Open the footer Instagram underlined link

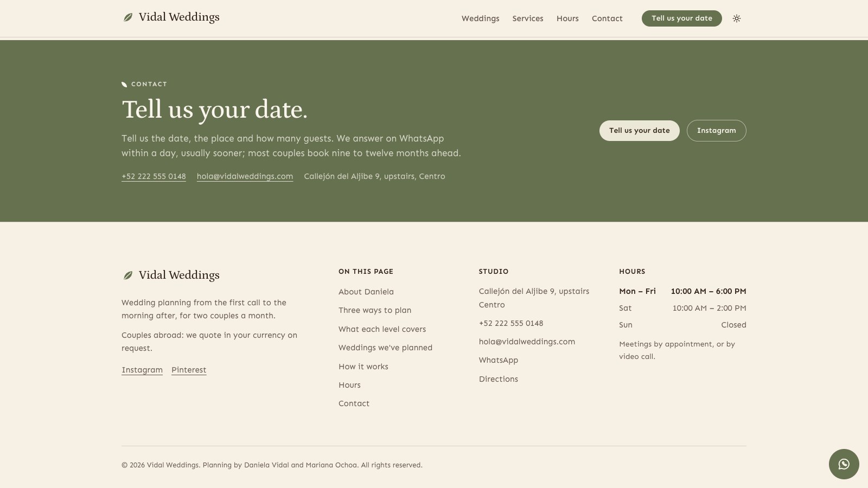coord(142,370)
